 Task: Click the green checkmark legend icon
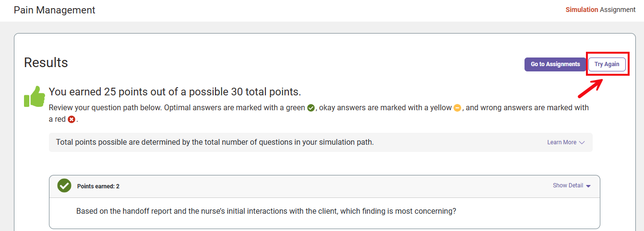(311, 108)
